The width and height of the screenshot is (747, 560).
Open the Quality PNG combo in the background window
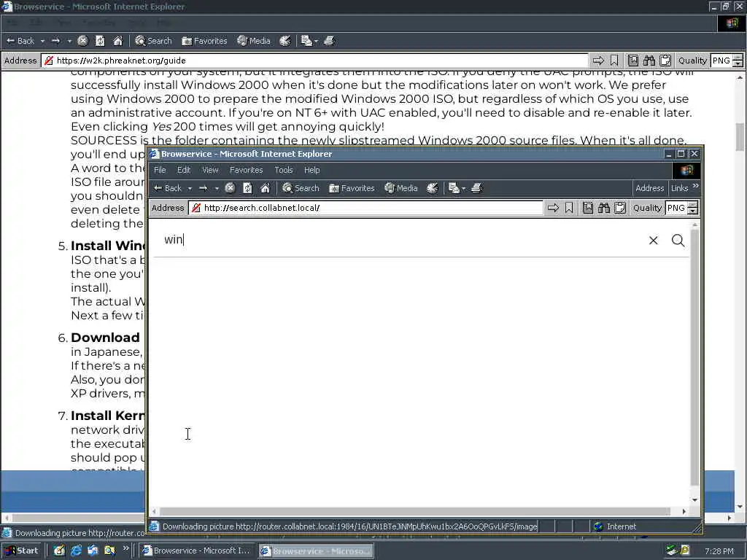pyautogui.click(x=727, y=61)
